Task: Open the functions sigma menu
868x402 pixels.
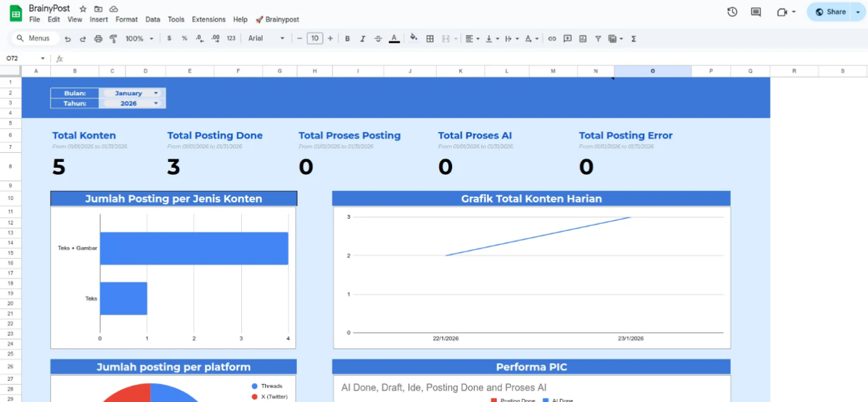Action: (x=633, y=39)
